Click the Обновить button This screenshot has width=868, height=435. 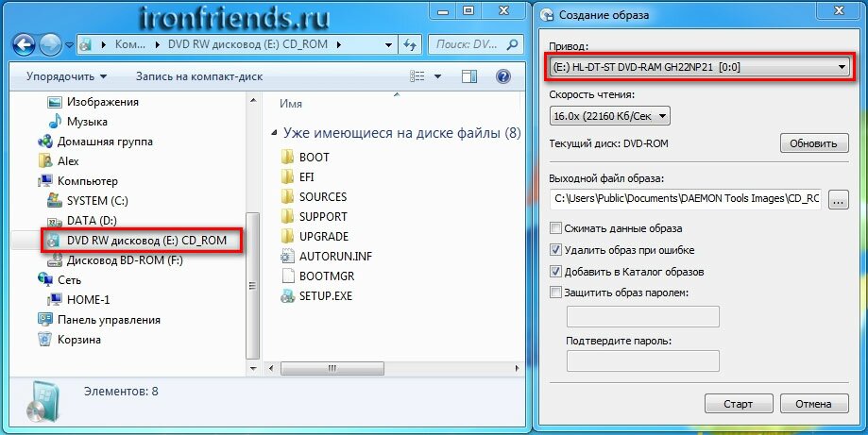(x=813, y=143)
